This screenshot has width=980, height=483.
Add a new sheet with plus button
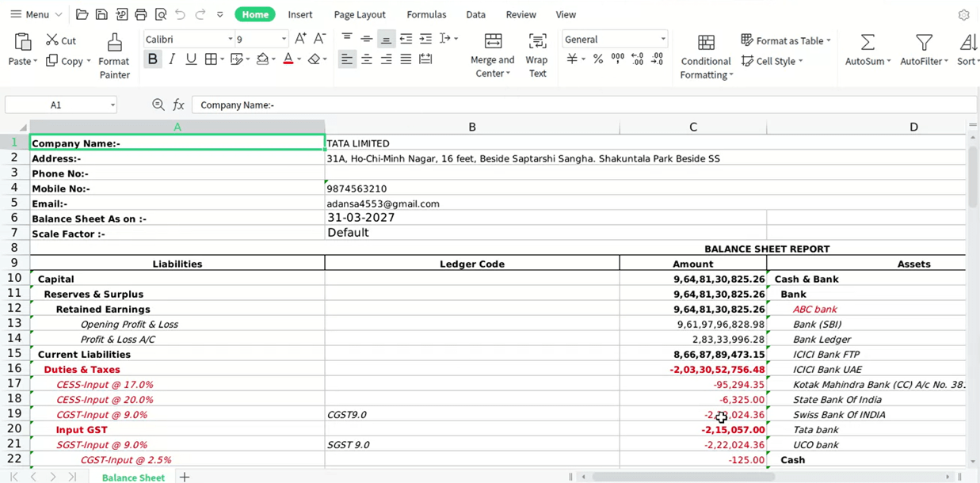(185, 477)
